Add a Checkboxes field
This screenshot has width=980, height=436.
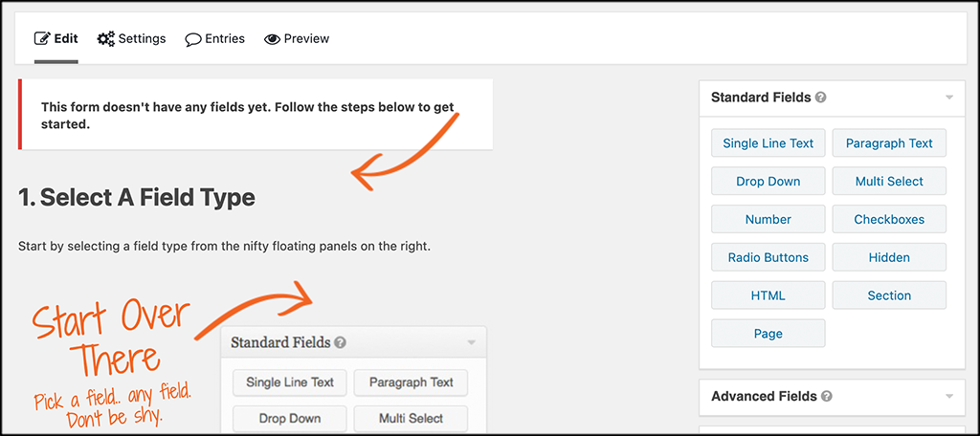[889, 219]
